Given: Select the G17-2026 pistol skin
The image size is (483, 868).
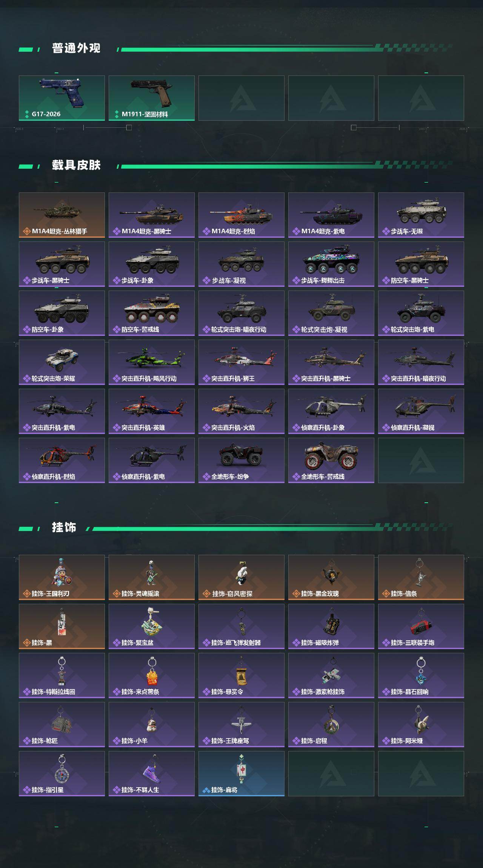Looking at the screenshot, I should coord(62,98).
